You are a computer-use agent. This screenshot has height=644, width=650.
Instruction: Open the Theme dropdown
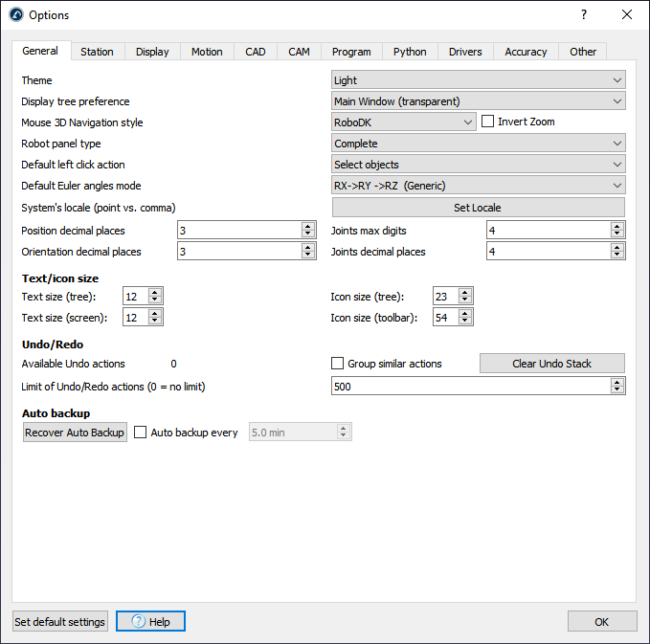coord(478,80)
